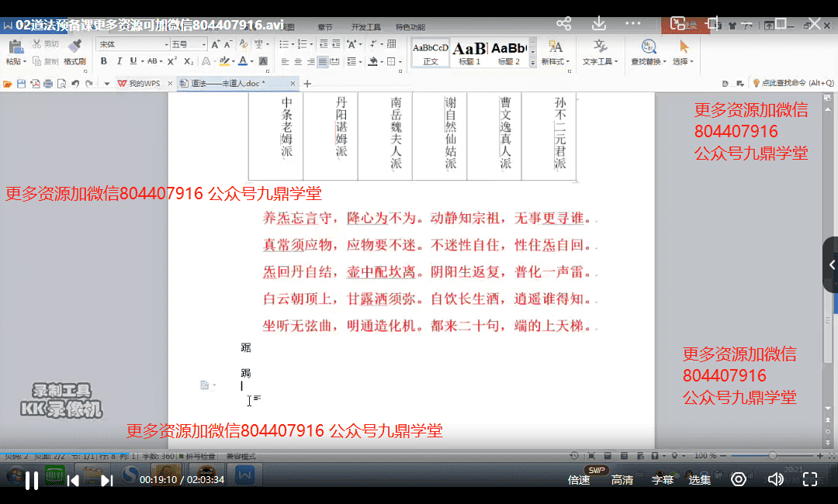
Task: Click the 倍速 playback speed button
Action: (x=579, y=480)
